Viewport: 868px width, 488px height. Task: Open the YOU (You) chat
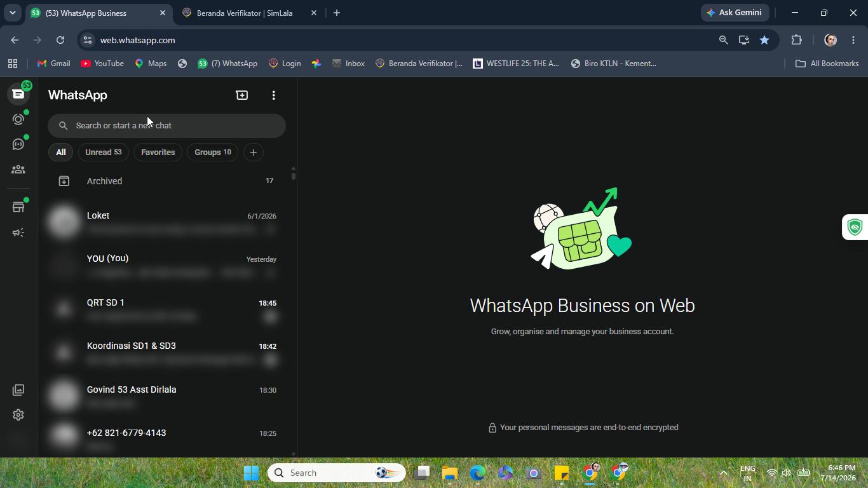point(167,265)
